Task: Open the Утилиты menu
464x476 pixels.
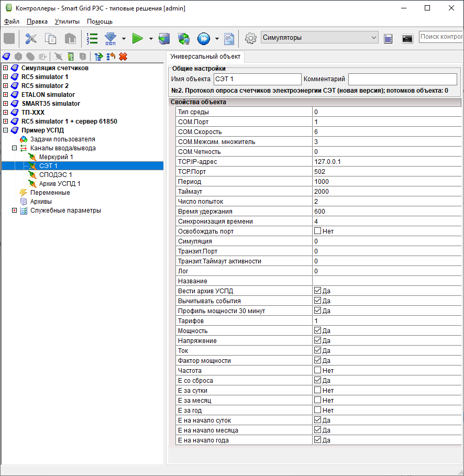Action: (x=67, y=21)
